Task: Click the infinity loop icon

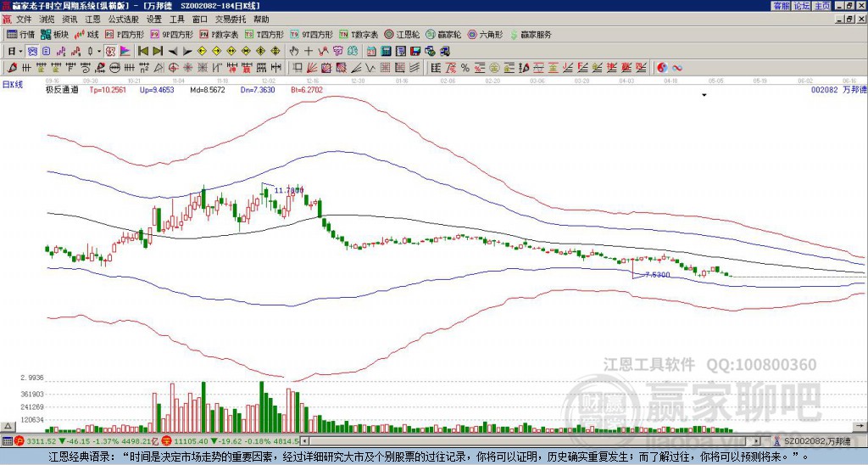Action: 677,68
